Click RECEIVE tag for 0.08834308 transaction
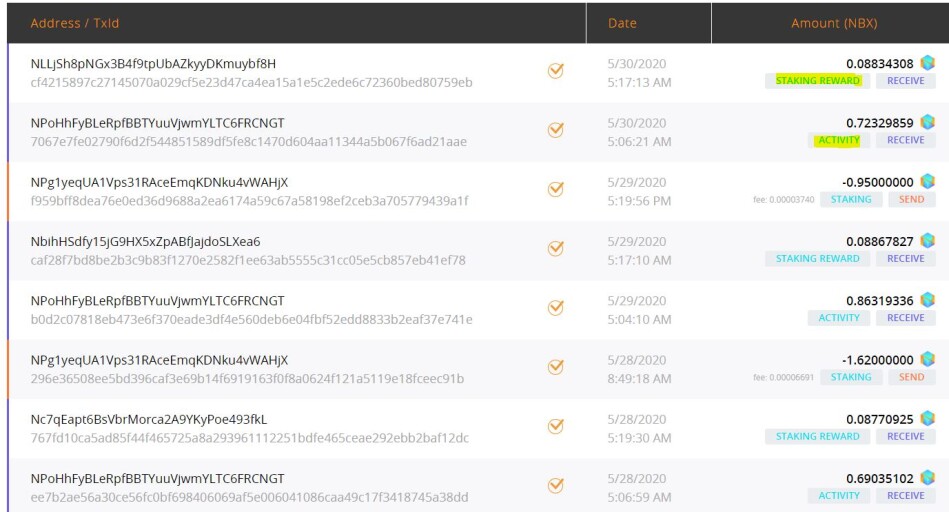Screen dimensions: 949x512 pyautogui.click(x=905, y=80)
